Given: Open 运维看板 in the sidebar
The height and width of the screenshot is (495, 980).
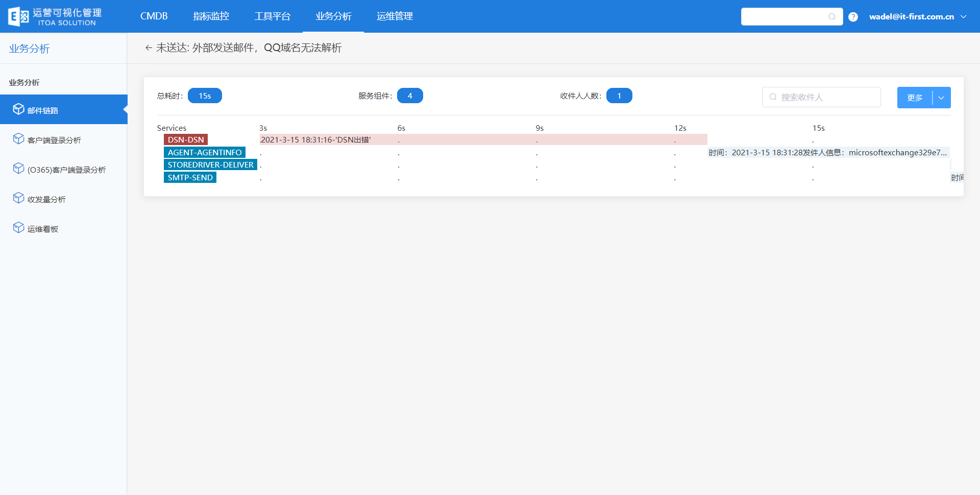Looking at the screenshot, I should coord(64,228).
